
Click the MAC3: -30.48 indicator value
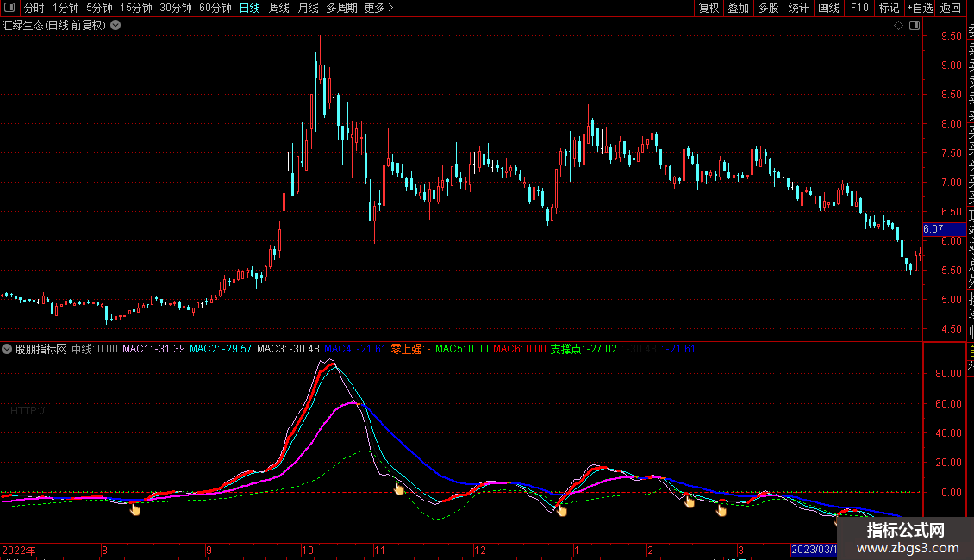[288, 349]
